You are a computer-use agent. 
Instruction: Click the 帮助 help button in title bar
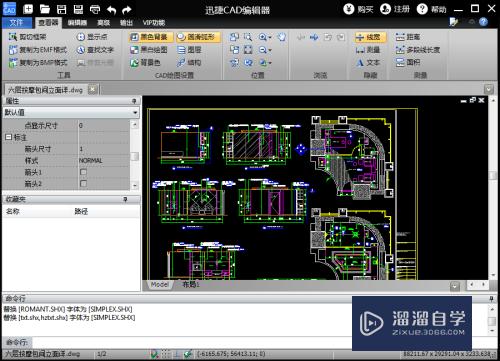click(432, 9)
